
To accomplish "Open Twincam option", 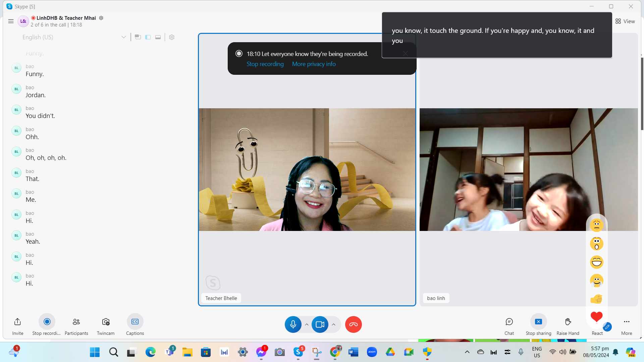I will (106, 322).
